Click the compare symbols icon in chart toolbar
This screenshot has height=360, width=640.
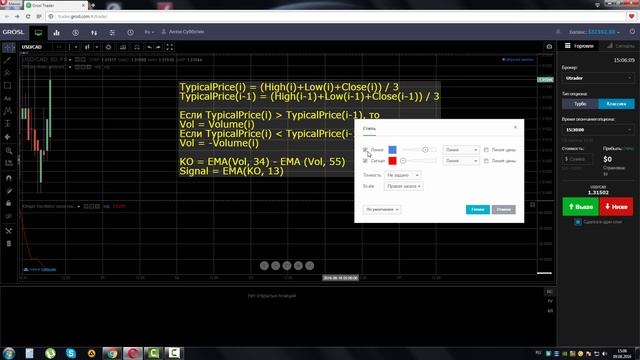137,47
